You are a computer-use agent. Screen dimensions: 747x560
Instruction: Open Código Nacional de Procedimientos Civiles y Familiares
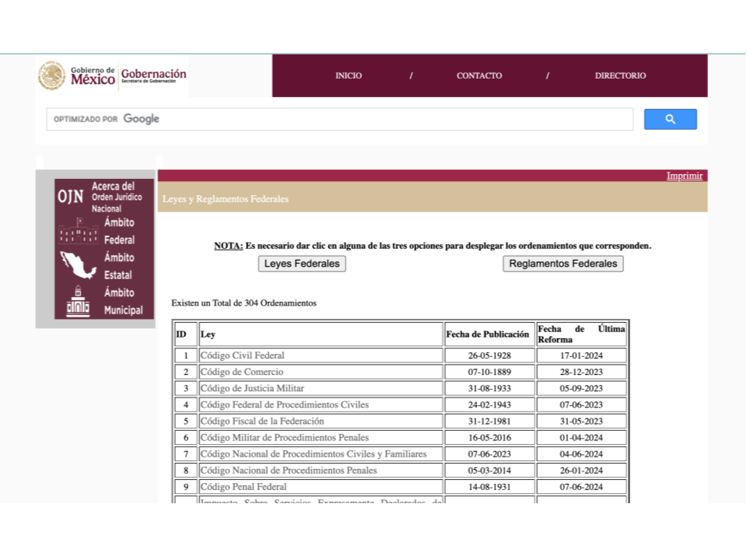click(314, 453)
